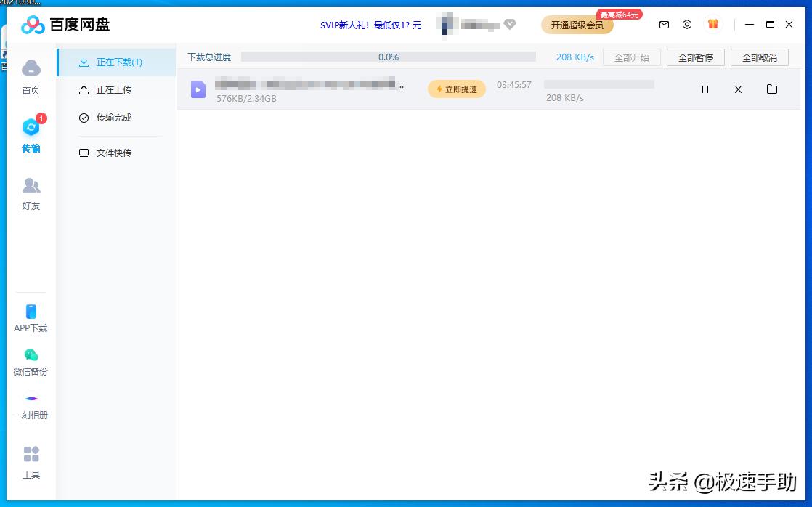
Task: Cancel the downloading file
Action: tap(738, 89)
